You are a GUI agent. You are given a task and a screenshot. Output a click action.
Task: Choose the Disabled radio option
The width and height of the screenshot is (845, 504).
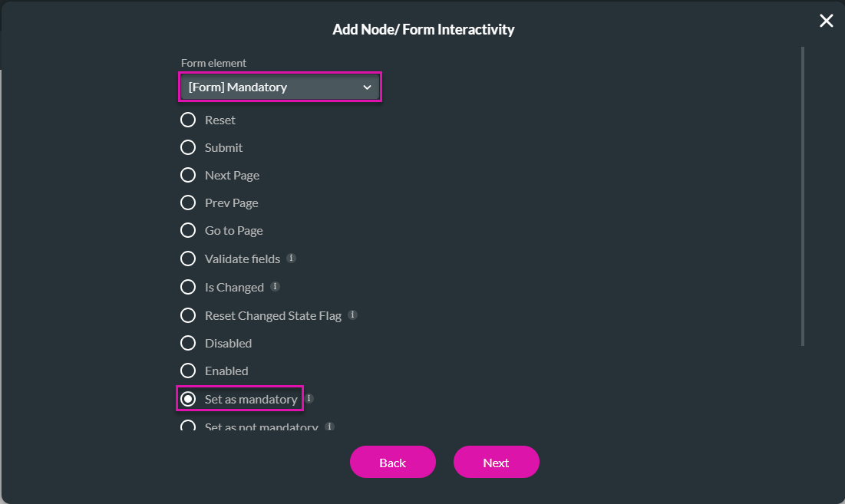click(187, 343)
